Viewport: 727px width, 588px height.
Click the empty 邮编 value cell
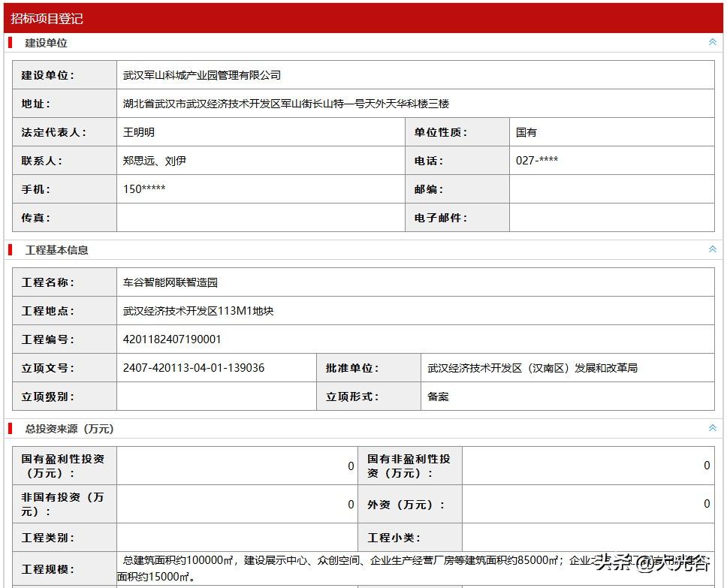click(x=611, y=189)
